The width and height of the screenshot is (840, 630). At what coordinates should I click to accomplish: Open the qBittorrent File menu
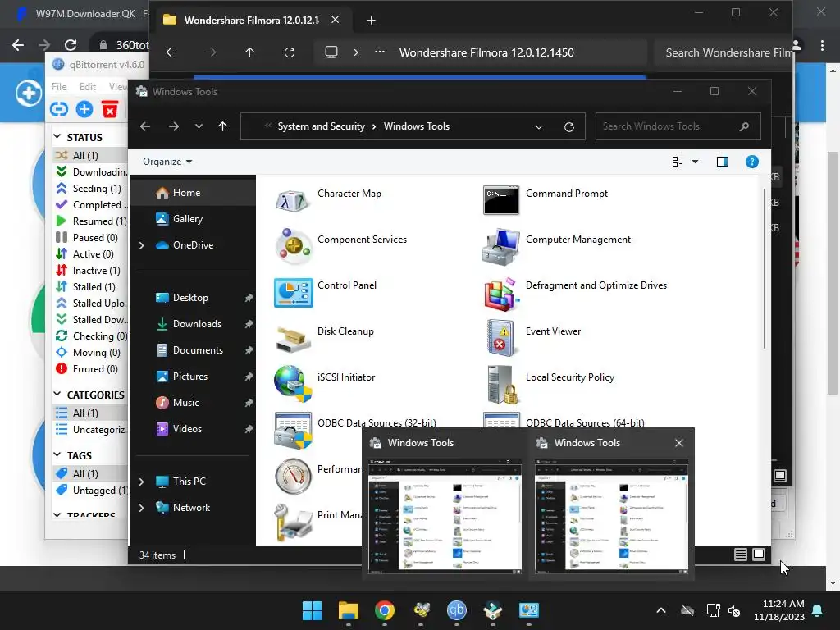pos(59,87)
